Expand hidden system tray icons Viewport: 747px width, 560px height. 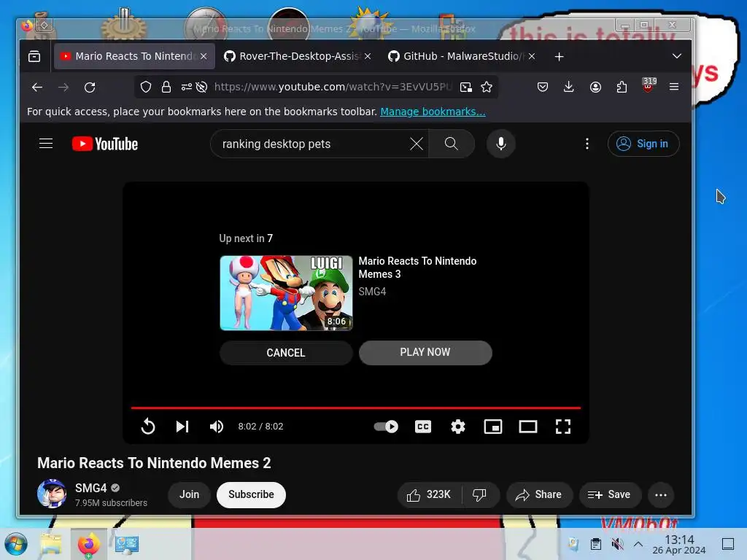click(x=638, y=544)
